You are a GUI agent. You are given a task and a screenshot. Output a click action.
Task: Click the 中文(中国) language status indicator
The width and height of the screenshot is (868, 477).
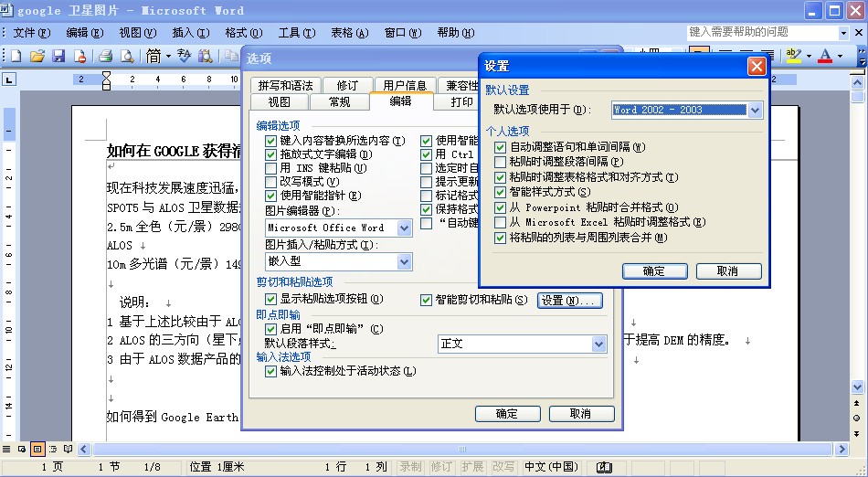551,467
